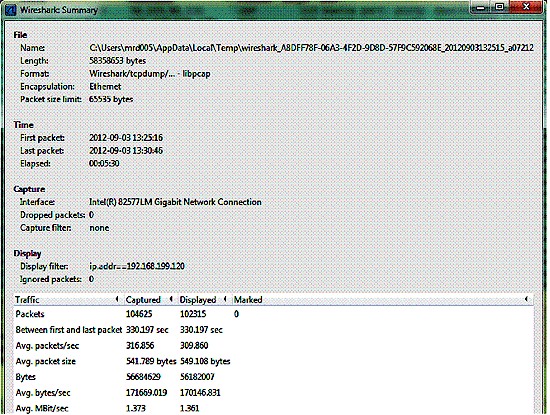
Task: Select the Intel 82577LM interface name
Action: tap(175, 202)
